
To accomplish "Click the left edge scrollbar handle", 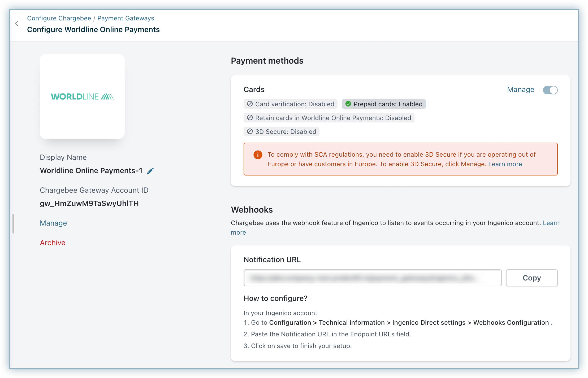I will [x=13, y=224].
